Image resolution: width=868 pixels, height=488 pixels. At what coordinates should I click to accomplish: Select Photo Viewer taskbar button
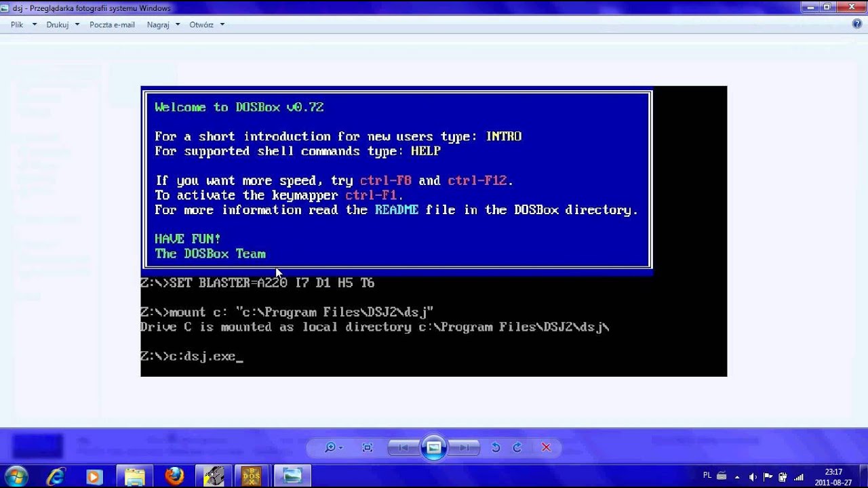pos(292,476)
